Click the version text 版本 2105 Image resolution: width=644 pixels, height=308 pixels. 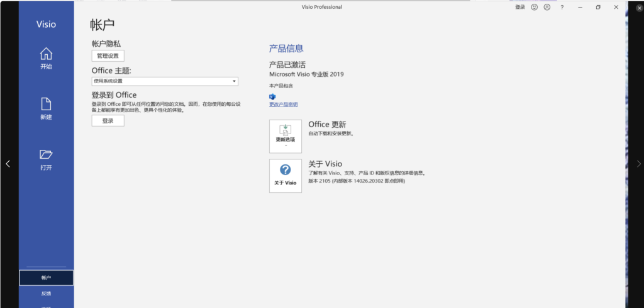coord(357,181)
